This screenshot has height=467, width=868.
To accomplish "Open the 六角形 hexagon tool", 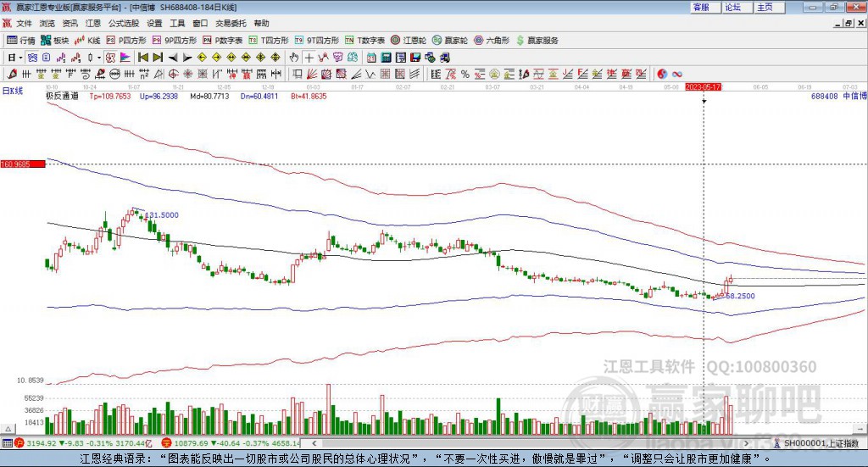I will point(492,41).
